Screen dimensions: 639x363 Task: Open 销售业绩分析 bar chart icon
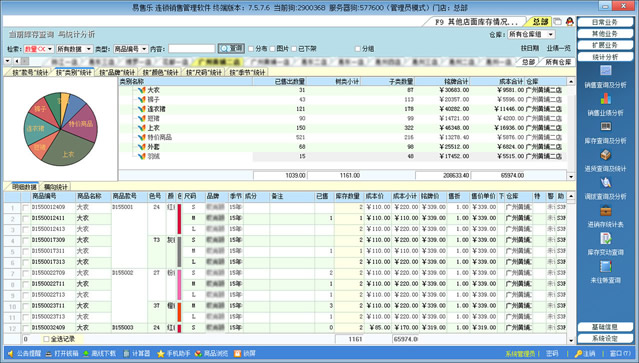(606, 99)
